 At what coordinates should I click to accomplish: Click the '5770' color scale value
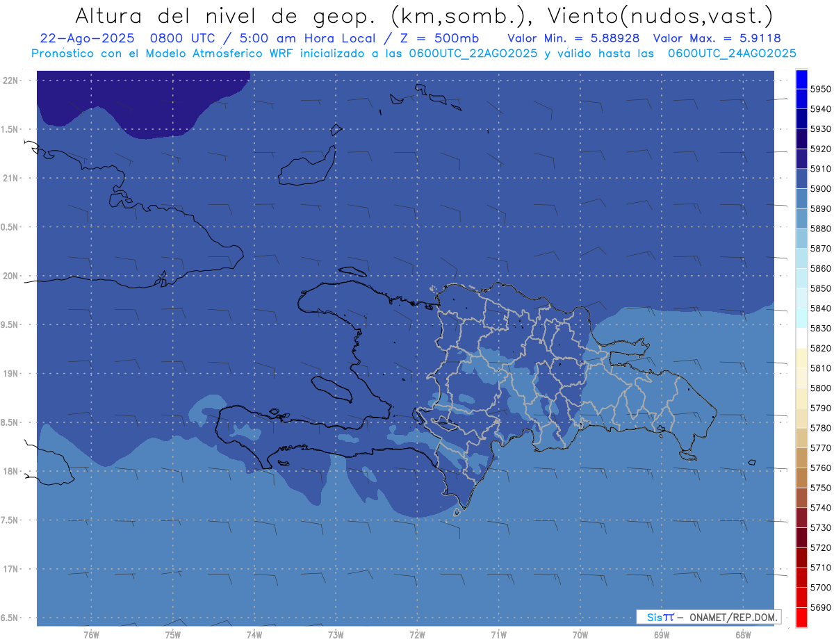[x=820, y=448]
